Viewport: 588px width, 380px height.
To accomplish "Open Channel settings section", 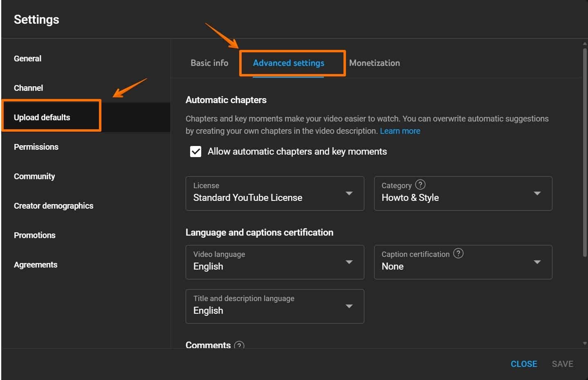I will click(x=28, y=88).
